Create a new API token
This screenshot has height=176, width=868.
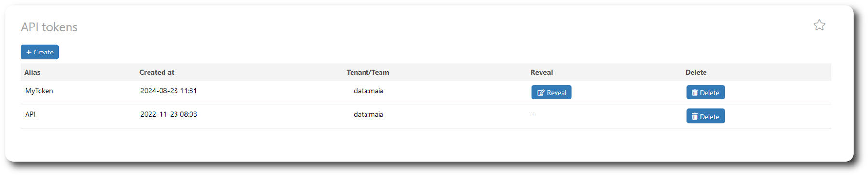[x=40, y=52]
